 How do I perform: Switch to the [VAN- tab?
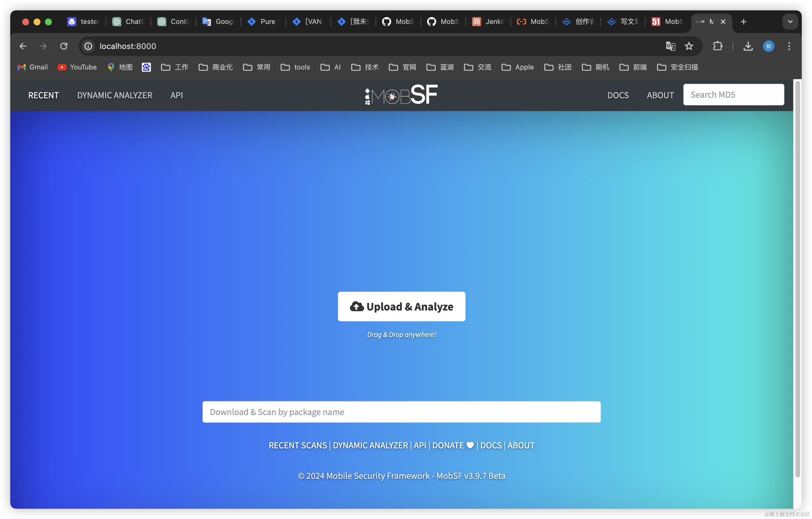point(308,22)
